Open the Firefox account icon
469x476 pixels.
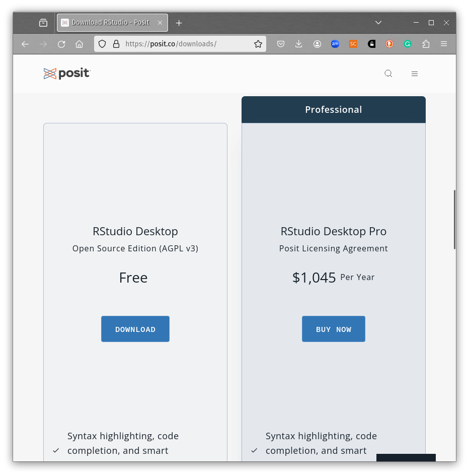click(x=317, y=44)
